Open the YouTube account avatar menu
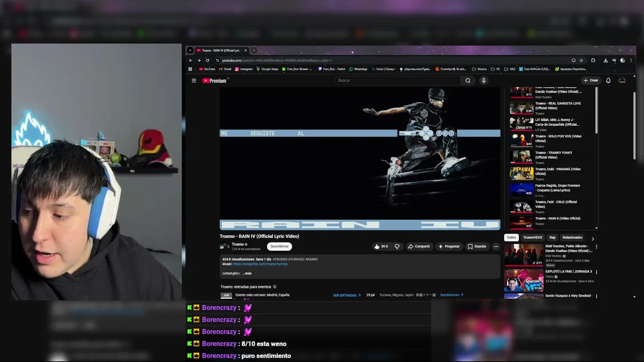Screen dimensions: 644x362 pyautogui.click(x=622, y=80)
